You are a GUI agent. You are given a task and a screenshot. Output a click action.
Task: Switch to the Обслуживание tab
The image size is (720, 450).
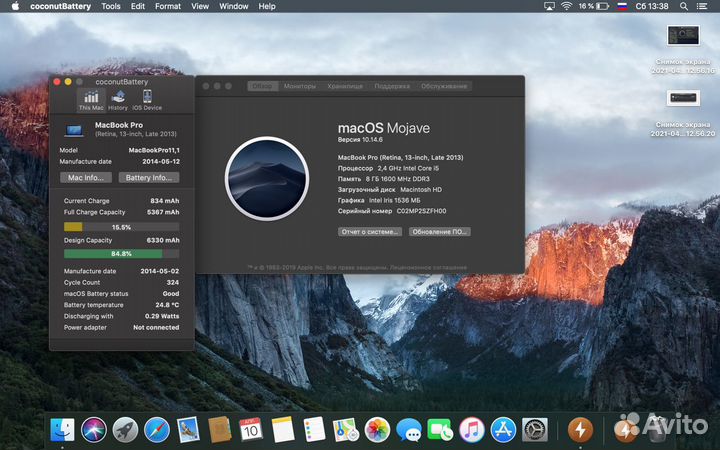(x=444, y=86)
